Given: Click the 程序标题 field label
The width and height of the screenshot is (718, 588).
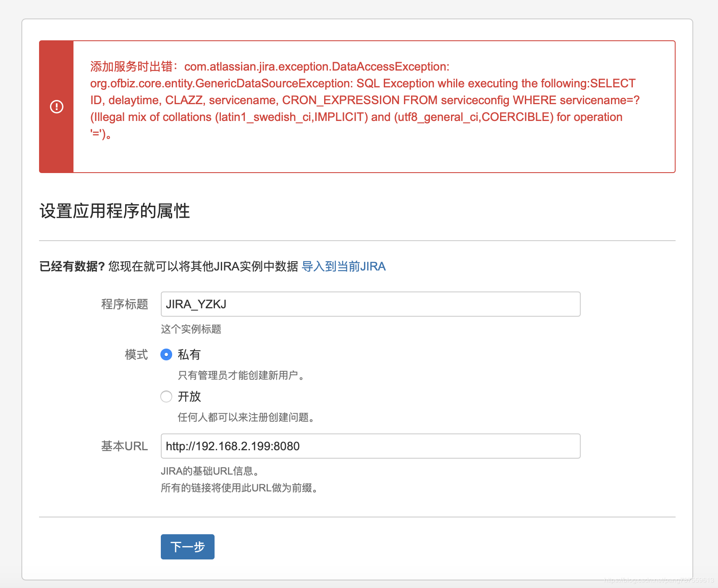Looking at the screenshot, I should click(125, 304).
